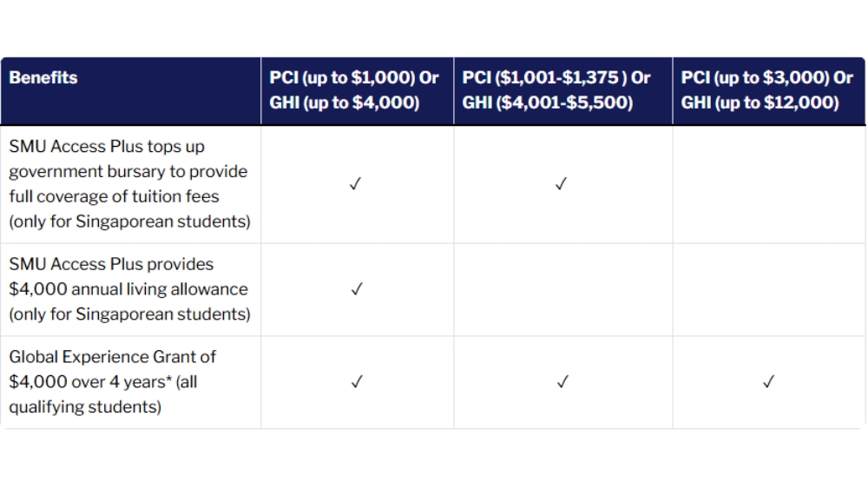Click the empty living allowance cell under GHI up to $12,000
This screenshot has width=868, height=489.
768,289
